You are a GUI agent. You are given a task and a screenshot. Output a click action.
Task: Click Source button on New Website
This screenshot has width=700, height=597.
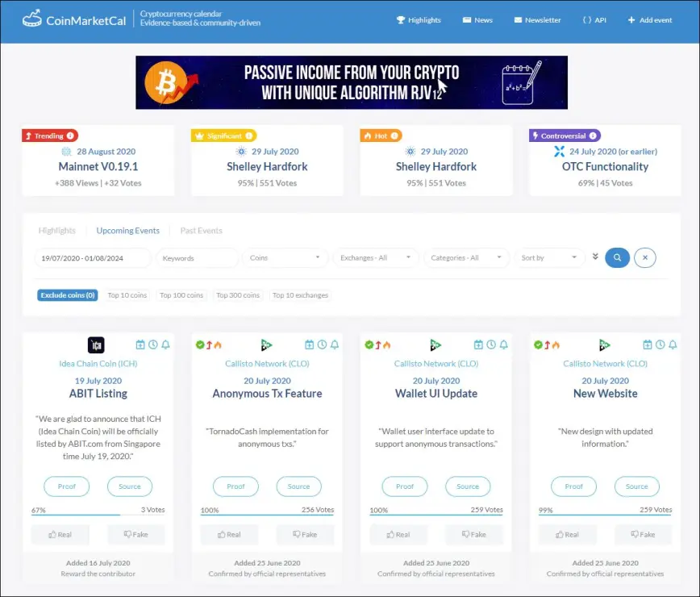click(636, 486)
